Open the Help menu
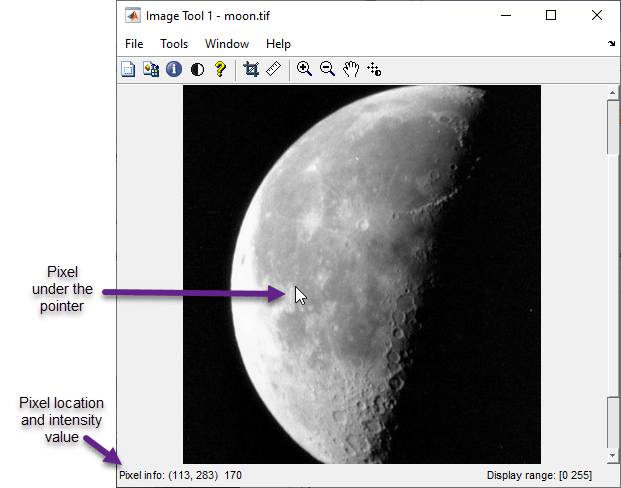This screenshot has height=488, width=621. 278,44
